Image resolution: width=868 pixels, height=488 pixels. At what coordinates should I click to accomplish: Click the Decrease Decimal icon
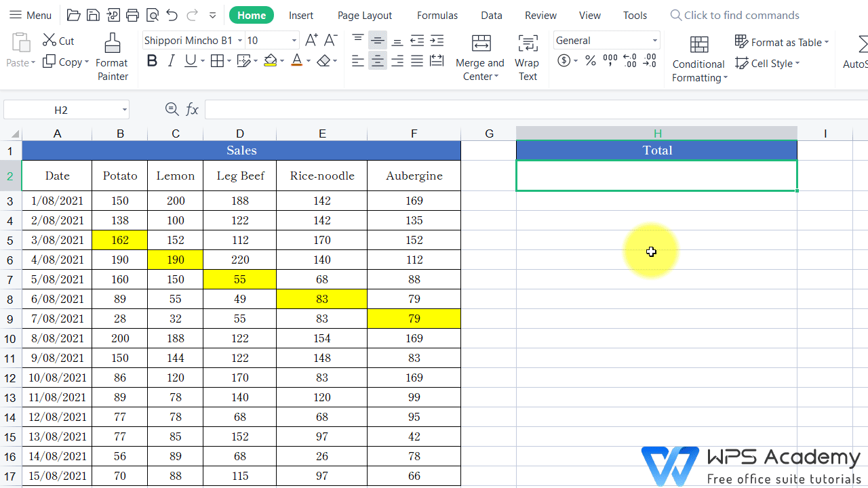pyautogui.click(x=650, y=62)
